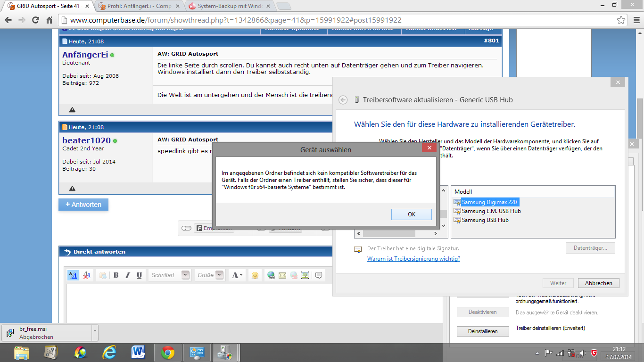Insert a link in reply editor

271,275
